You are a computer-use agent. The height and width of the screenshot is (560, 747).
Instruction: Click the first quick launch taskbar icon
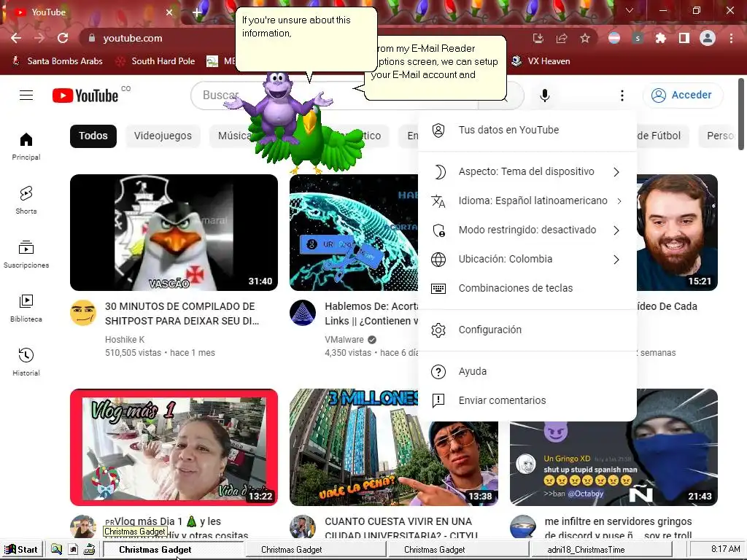pos(56,550)
